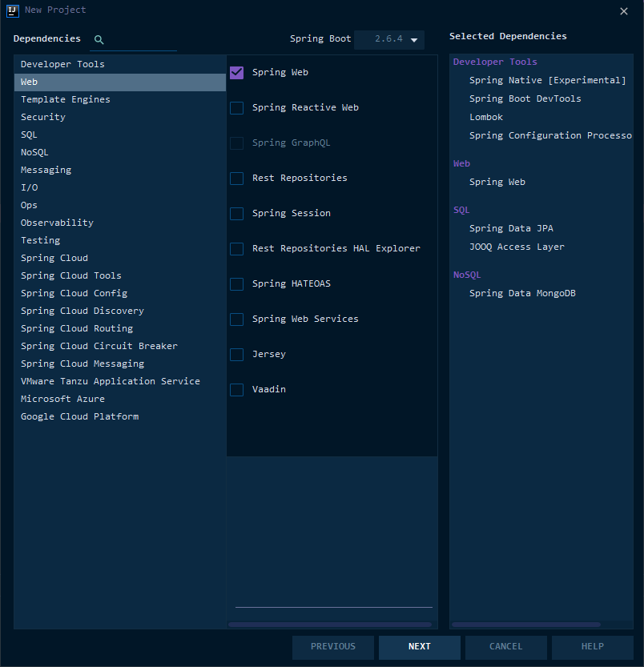Screen dimensions: 644x667
Task: Select the NoSQL category in list
Action: [x=35, y=152]
